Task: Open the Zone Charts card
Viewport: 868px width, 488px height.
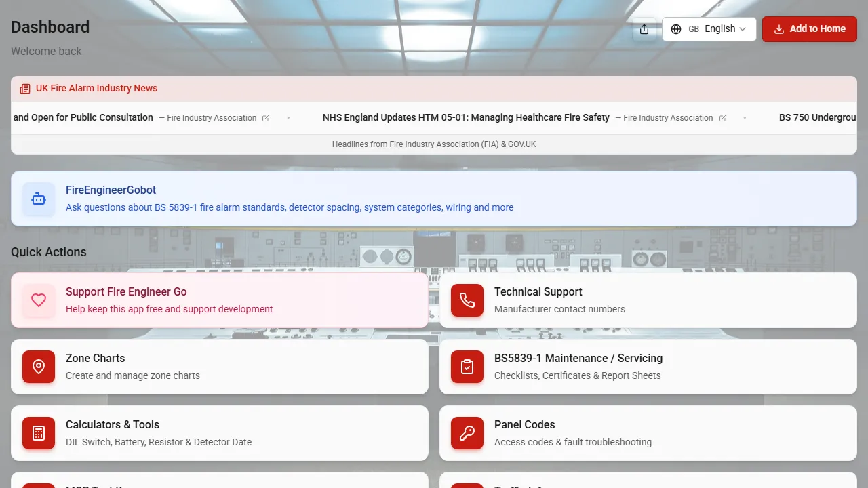Action: coord(219,367)
